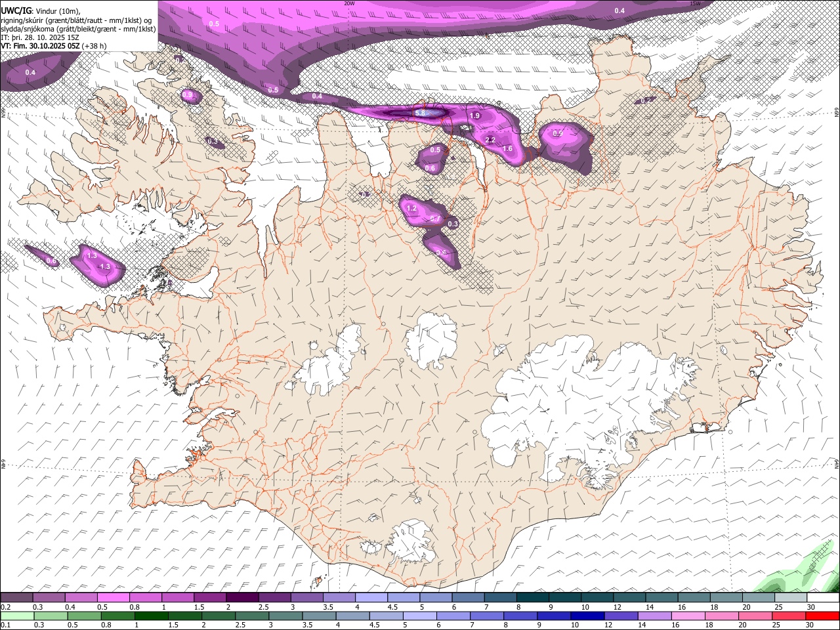Pick the lavender 14 swatch in lower legend
The image size is (840, 630).
click(654, 616)
